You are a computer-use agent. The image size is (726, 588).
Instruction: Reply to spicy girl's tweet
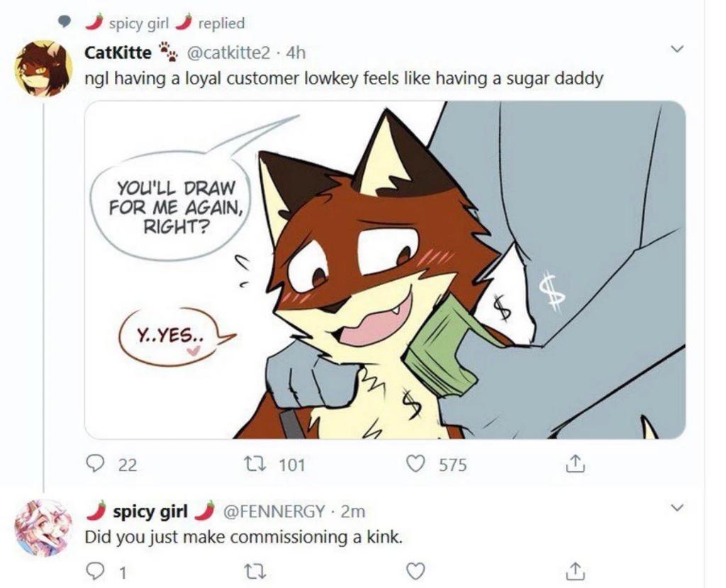95,570
